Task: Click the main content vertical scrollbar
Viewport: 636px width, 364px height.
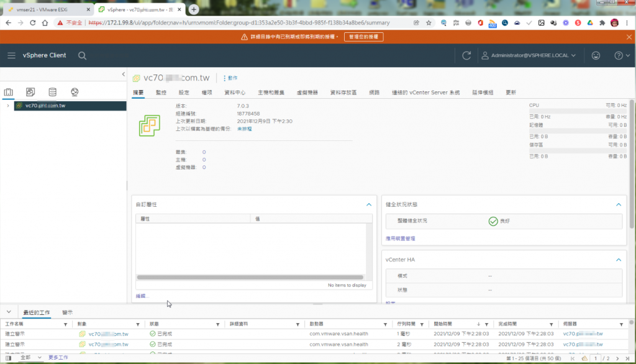Action: click(632, 163)
